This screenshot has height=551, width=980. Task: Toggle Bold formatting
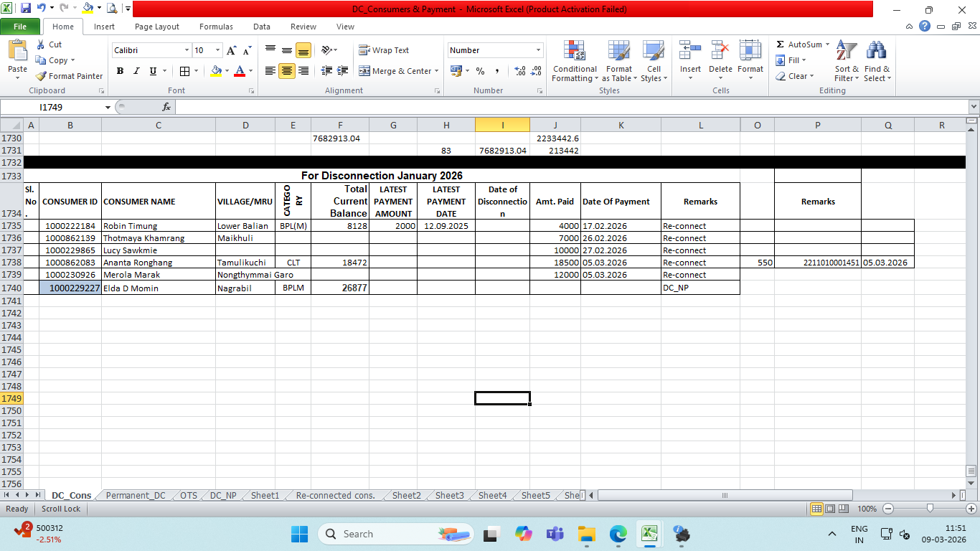tap(120, 71)
